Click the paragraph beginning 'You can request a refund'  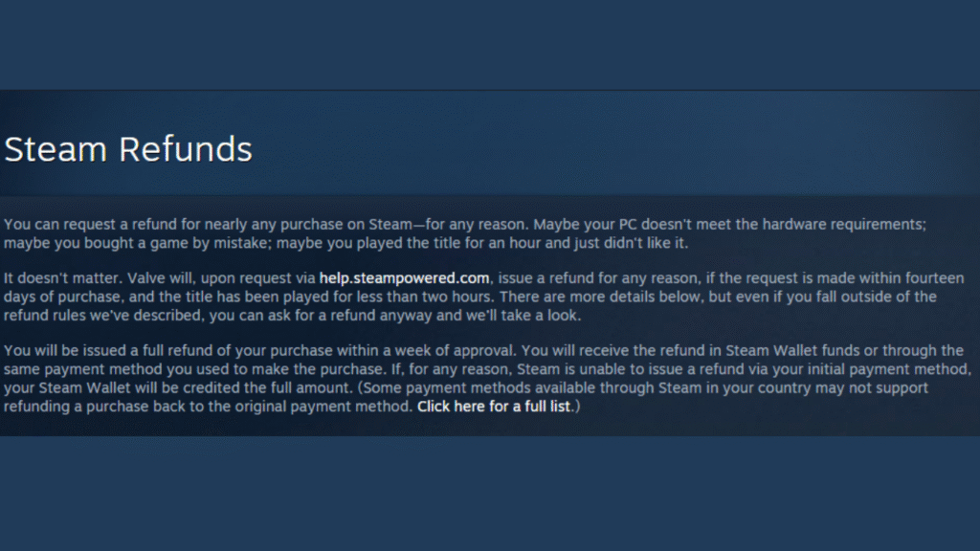pyautogui.click(x=465, y=233)
